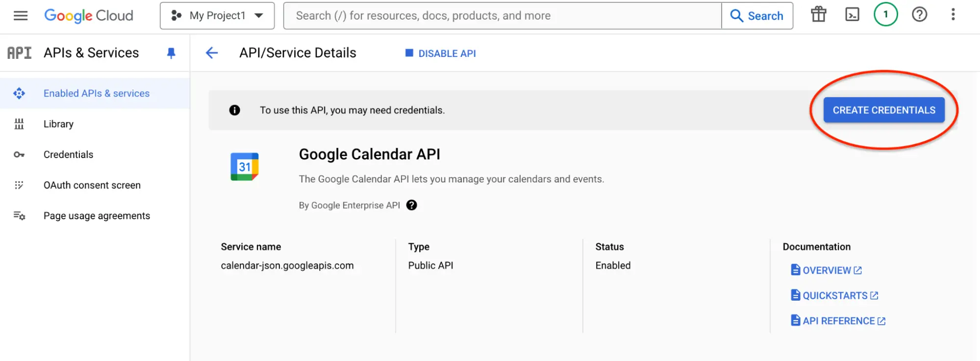Viewport: 980px width, 361px height.
Task: Click the By Google Enterprise API text
Action: [350, 205]
